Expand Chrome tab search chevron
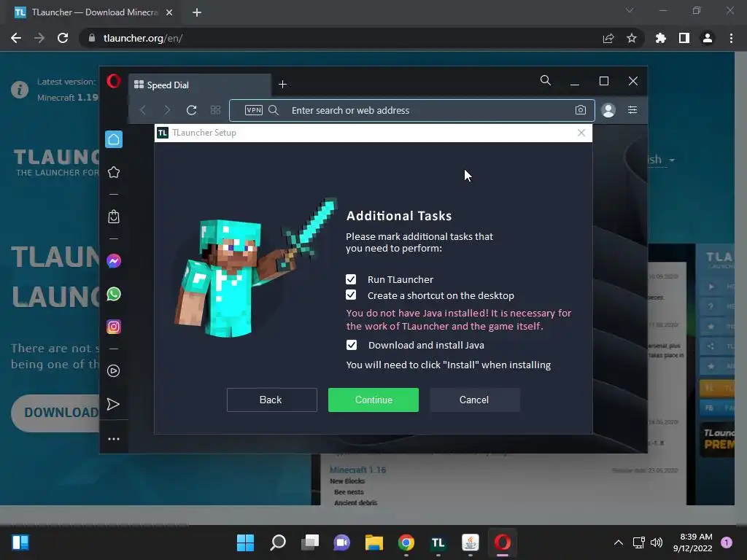The height and width of the screenshot is (560, 747). coord(630,10)
